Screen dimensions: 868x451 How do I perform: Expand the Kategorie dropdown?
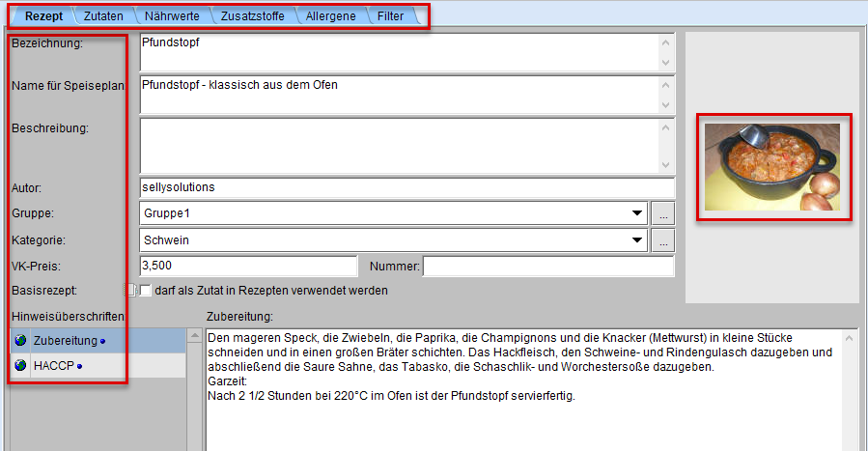point(637,240)
